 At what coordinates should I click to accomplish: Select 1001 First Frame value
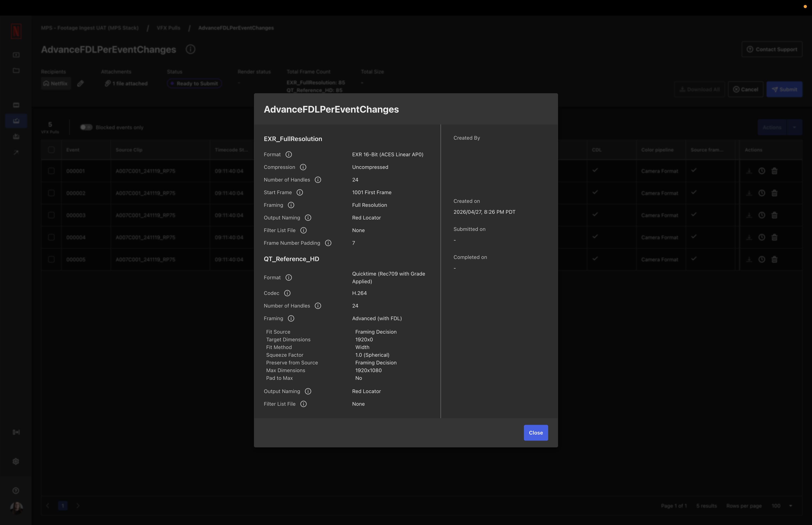click(x=372, y=192)
